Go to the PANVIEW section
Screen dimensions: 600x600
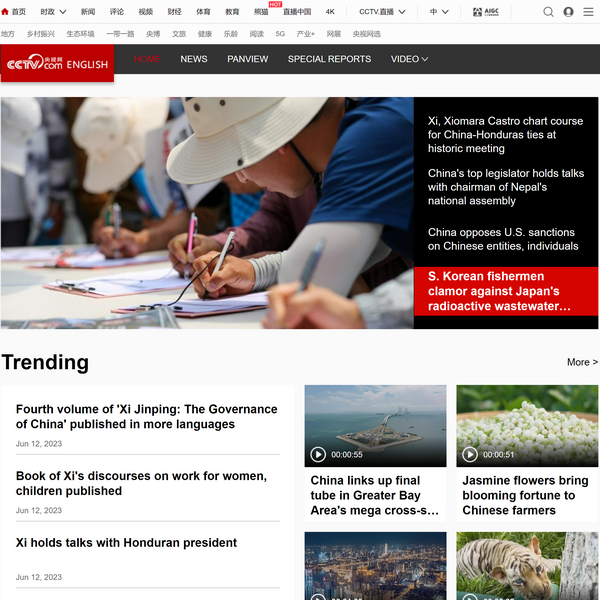pyautogui.click(x=247, y=59)
